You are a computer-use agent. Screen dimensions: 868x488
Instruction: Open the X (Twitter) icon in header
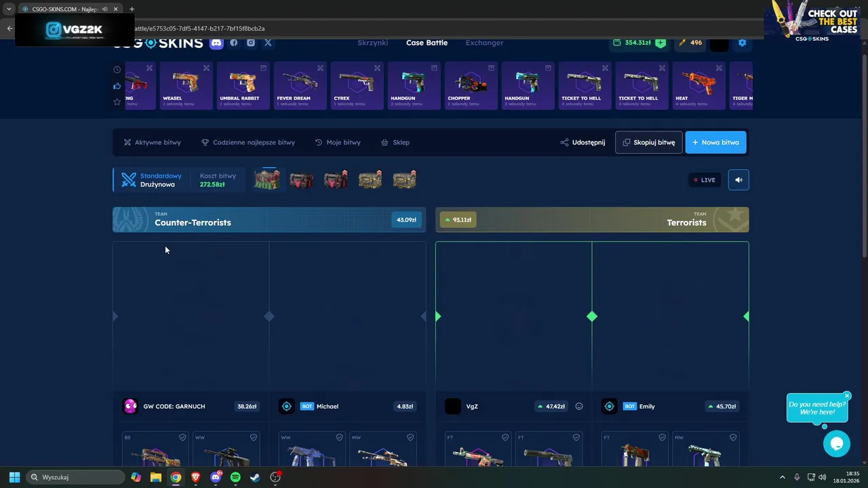point(268,43)
